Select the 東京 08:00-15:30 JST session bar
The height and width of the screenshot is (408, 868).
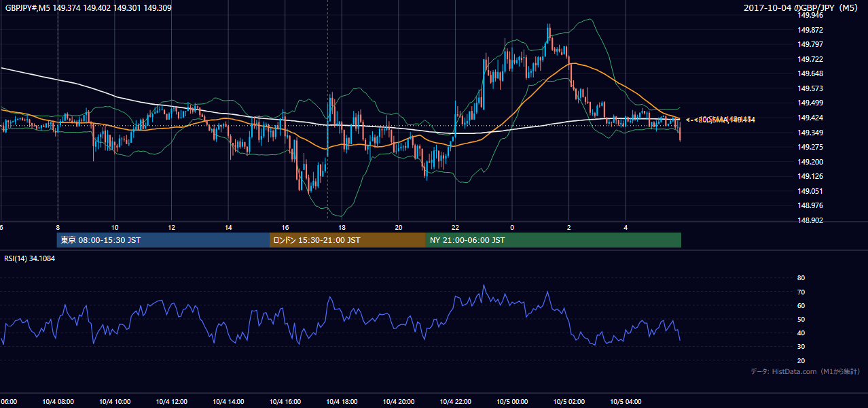tap(163, 240)
